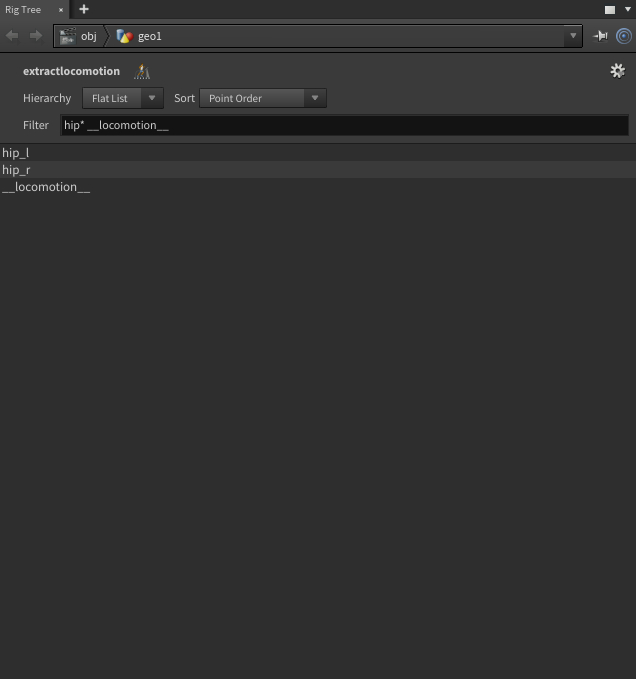Select the __locomotion__ joint entry

tap(46, 187)
